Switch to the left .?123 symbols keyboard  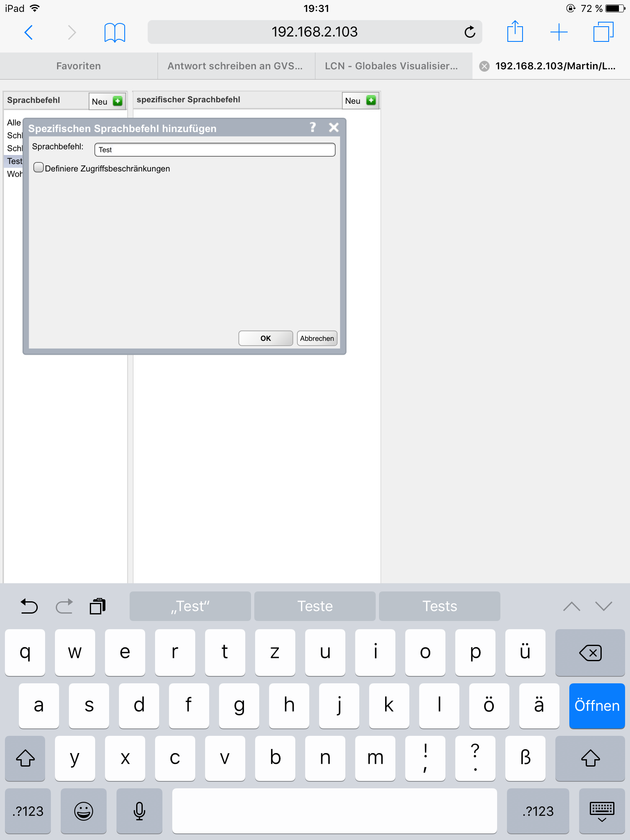pos(28,811)
